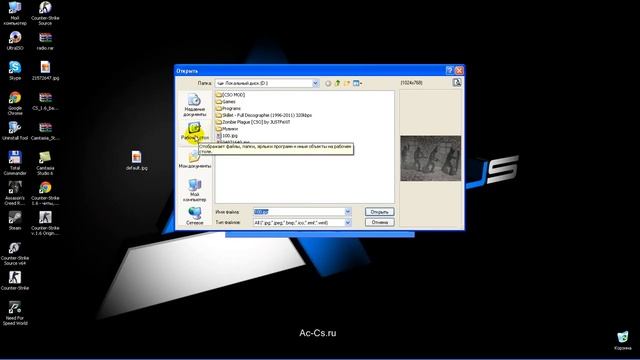Select radio.rar archive on desktop
The height and width of the screenshot is (360, 640).
[45, 40]
